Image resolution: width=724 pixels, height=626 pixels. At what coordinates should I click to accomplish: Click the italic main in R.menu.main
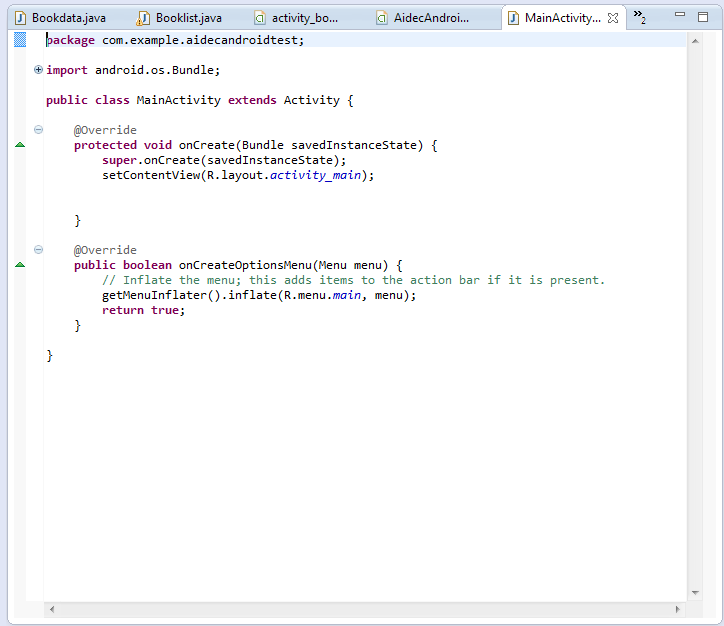tap(347, 295)
